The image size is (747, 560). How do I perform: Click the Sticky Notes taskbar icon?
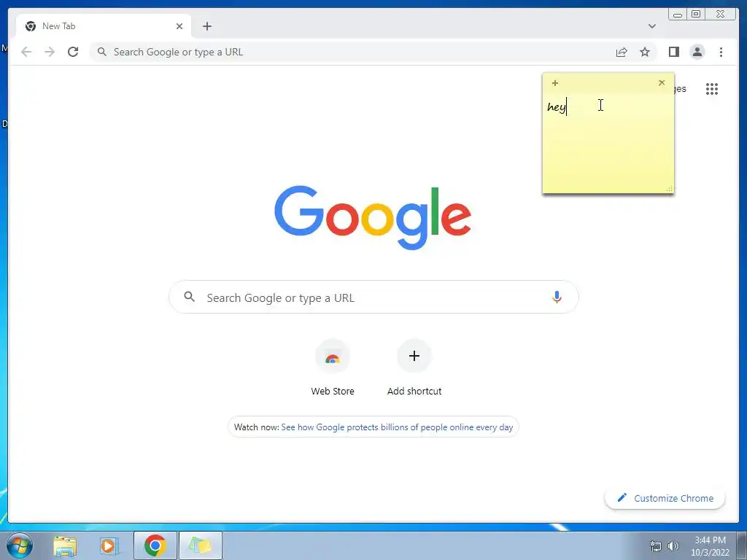coord(200,545)
